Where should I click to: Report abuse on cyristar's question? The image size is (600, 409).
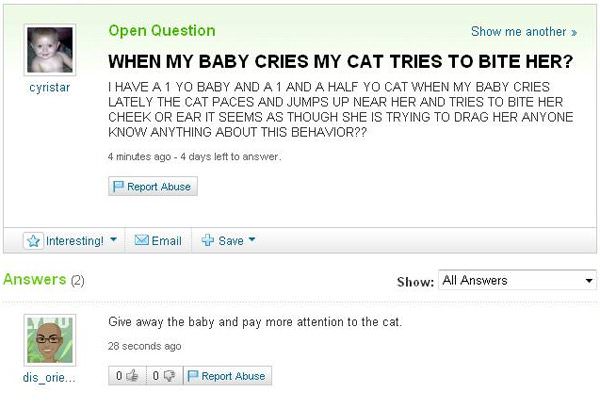click(x=152, y=186)
